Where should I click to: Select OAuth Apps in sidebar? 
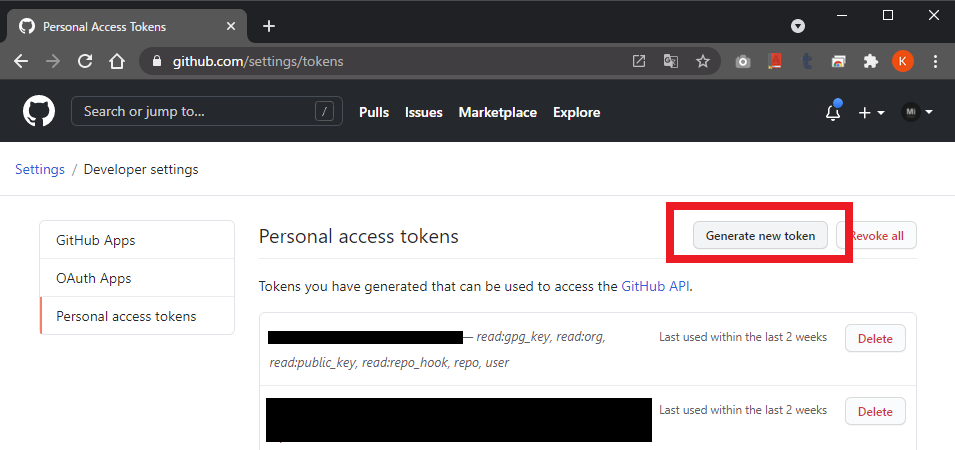click(x=137, y=278)
